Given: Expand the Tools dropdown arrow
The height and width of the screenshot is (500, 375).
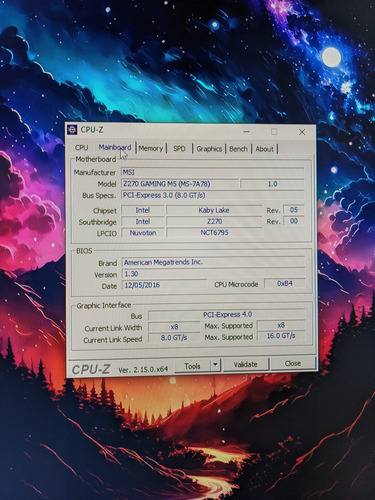Looking at the screenshot, I should coord(216,365).
